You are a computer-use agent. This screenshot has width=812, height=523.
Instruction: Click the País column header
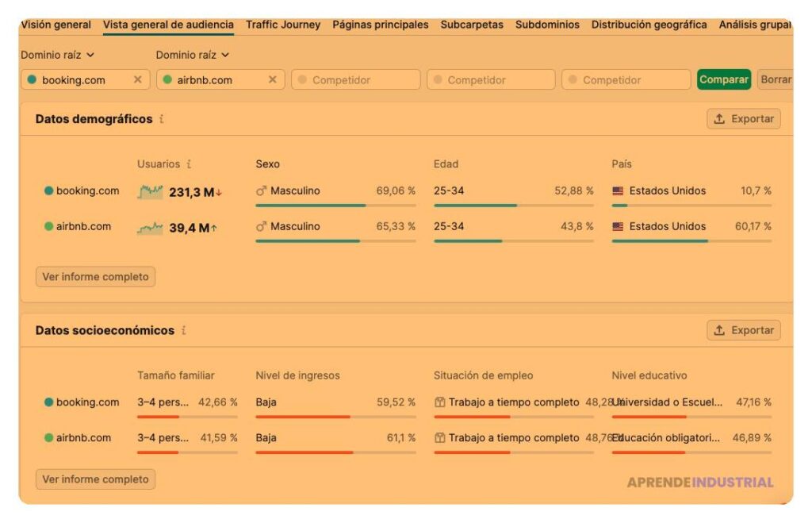point(622,163)
